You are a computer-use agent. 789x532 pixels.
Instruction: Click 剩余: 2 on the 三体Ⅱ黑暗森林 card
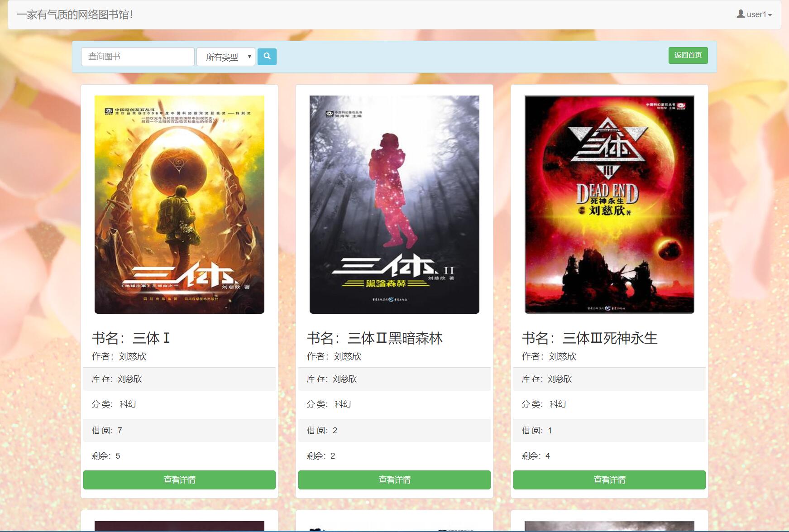(321, 456)
